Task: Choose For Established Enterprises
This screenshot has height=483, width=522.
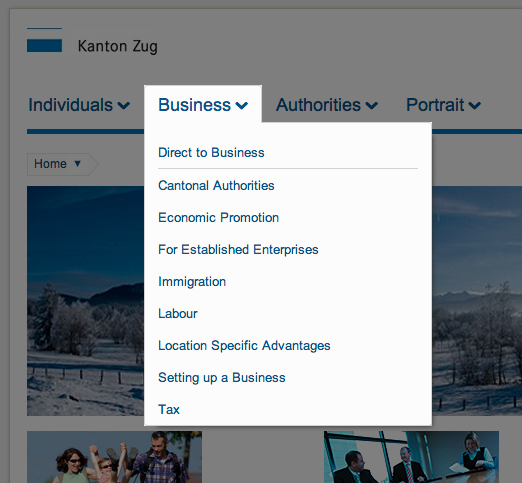Action: point(238,250)
